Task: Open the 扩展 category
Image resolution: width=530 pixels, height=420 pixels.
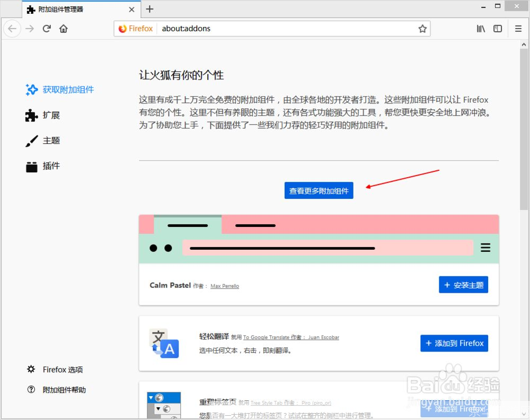Action: click(x=42, y=115)
